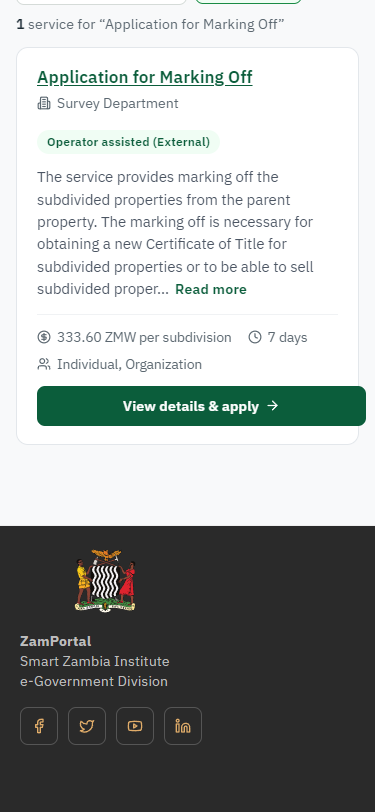375x812 pixels.
Task: Select the Survey Department label
Action: [118, 104]
